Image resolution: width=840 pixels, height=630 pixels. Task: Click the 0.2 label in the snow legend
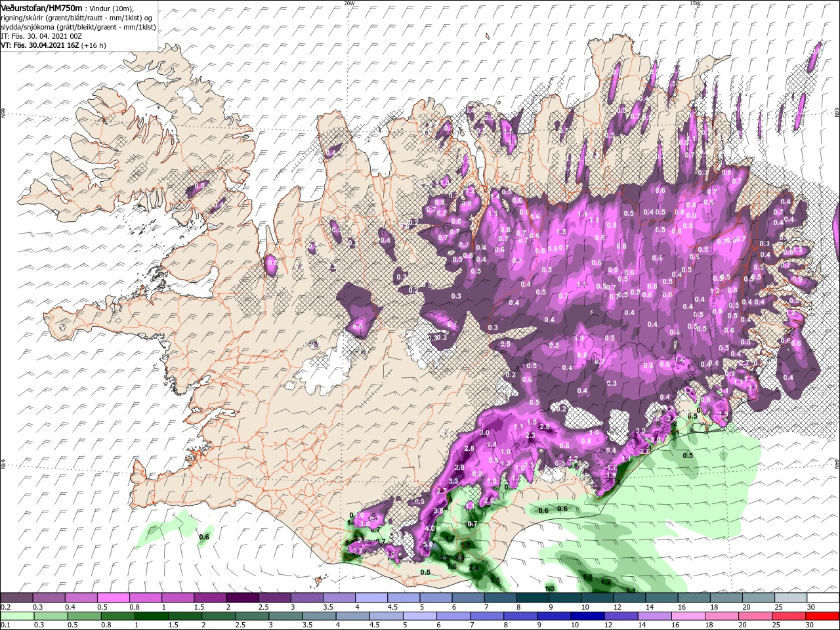pyautogui.click(x=6, y=607)
